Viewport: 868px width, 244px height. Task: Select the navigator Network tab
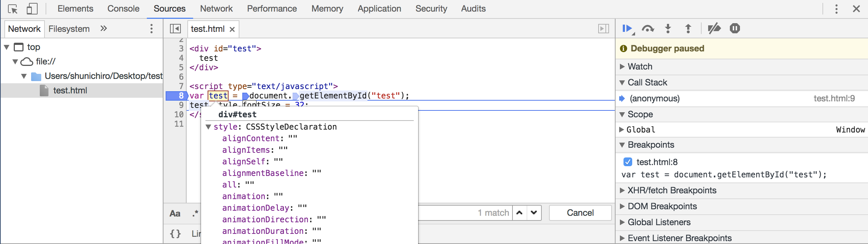click(x=24, y=29)
